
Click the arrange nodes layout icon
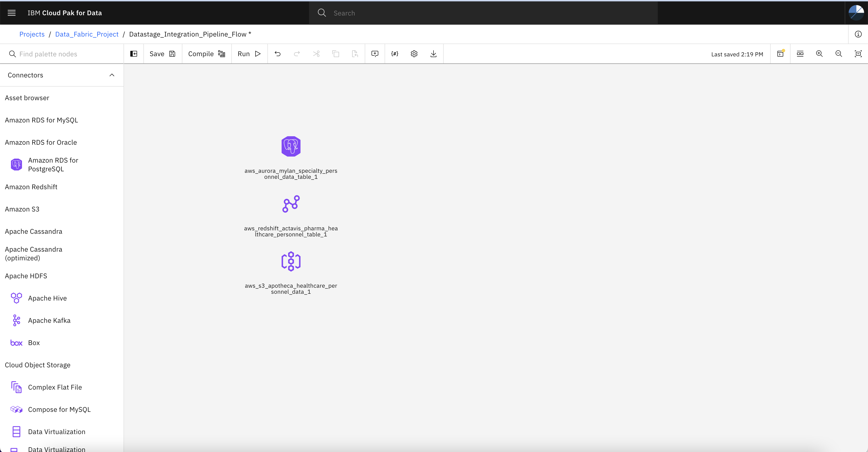click(800, 54)
